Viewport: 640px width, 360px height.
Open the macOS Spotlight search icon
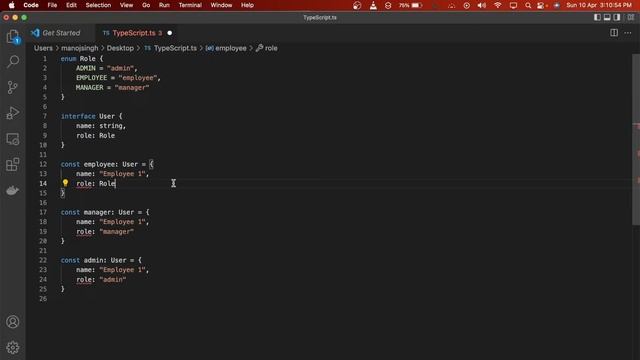(528, 5)
